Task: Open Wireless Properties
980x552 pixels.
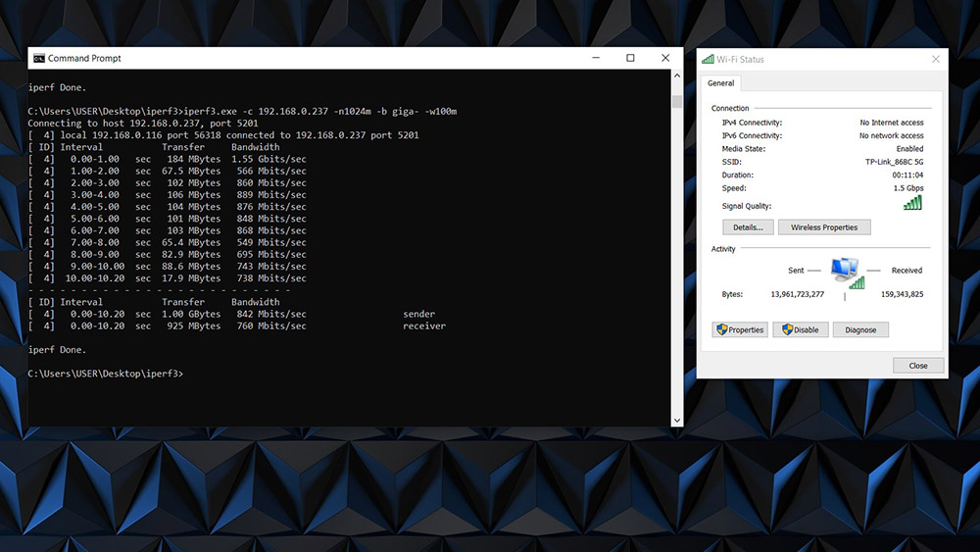Action: pyautogui.click(x=824, y=226)
